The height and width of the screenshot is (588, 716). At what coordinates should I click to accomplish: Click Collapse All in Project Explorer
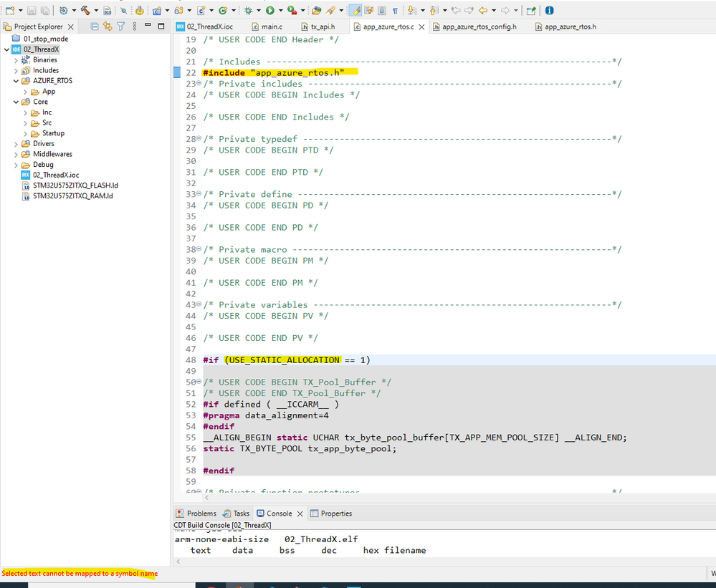95,26
